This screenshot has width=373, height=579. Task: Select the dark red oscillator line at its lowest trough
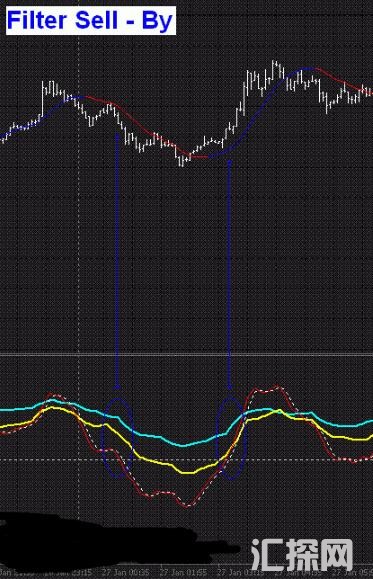coord(186,506)
